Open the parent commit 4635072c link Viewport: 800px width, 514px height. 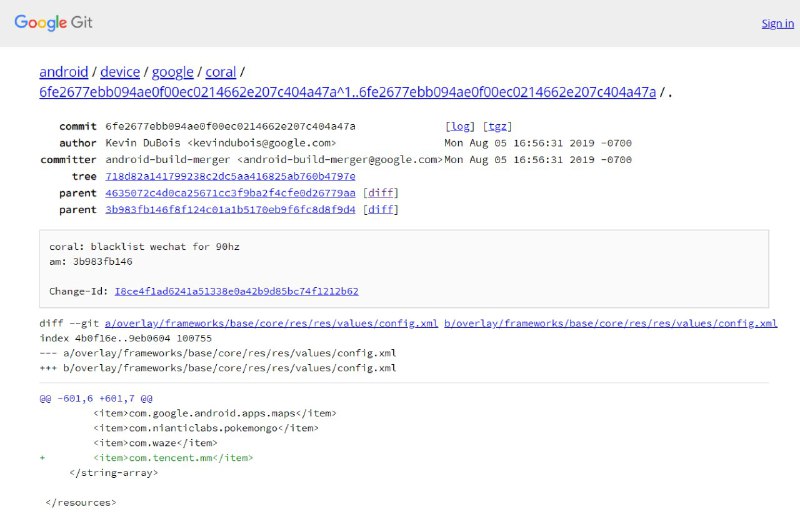tap(230, 193)
